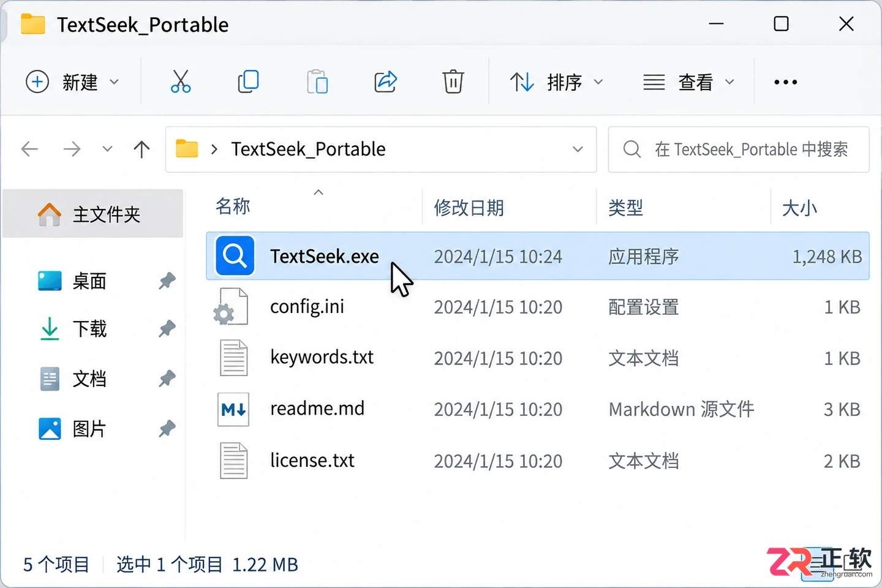Click the pin icon next to 下载
882x588 pixels.
click(167, 329)
